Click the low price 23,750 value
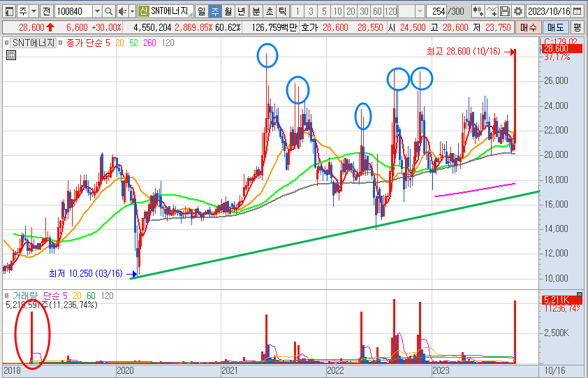The height and width of the screenshot is (378, 588). point(498,27)
